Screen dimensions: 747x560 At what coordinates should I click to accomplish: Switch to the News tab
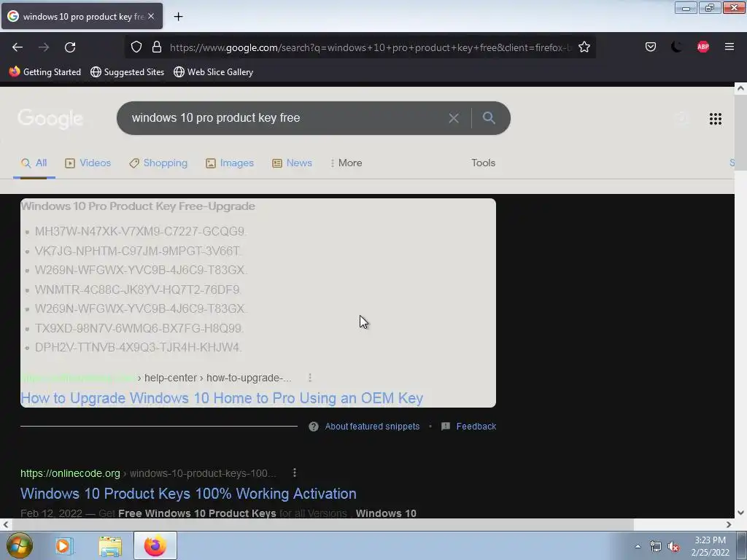point(292,163)
